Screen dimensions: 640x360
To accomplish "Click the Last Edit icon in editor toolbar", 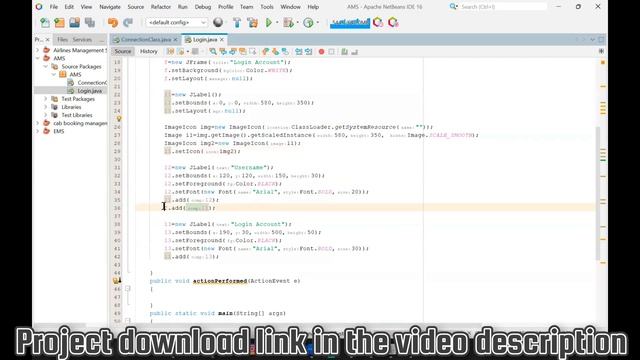I will 171,51.
